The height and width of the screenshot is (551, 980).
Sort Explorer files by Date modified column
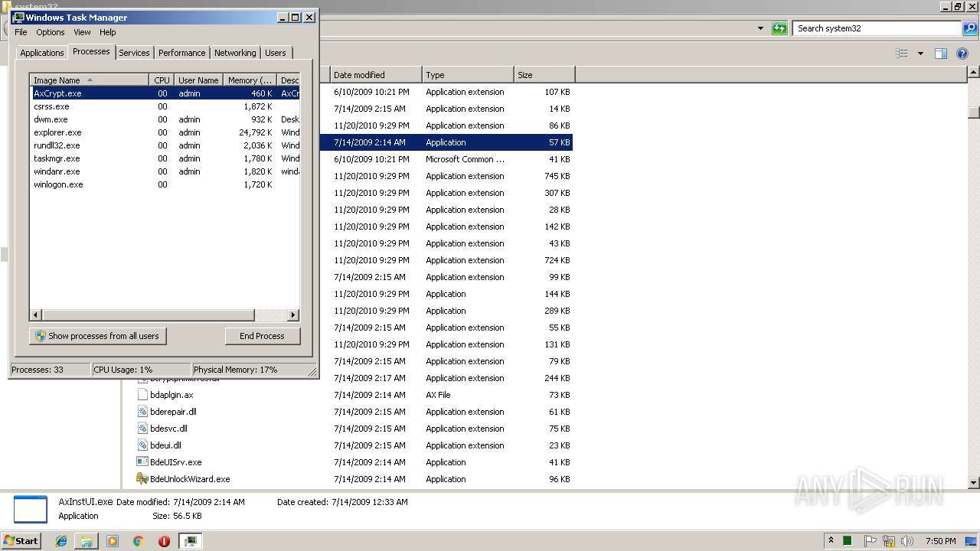click(x=376, y=75)
